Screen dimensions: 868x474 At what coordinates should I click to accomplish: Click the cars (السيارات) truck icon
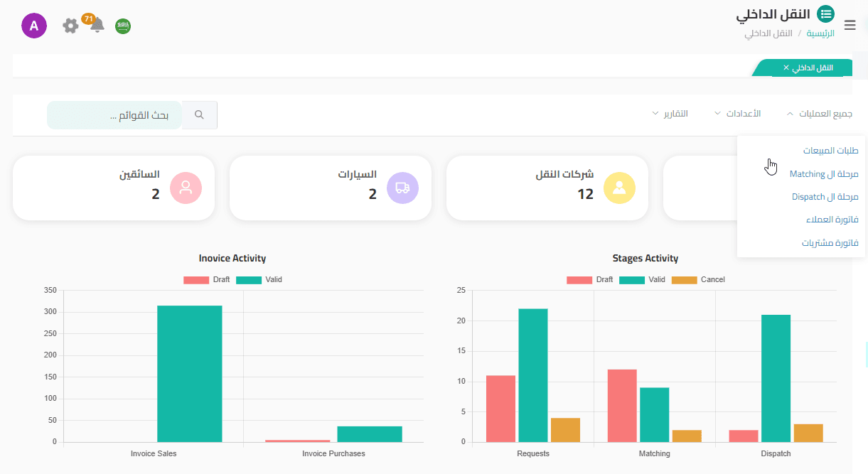pyautogui.click(x=402, y=188)
